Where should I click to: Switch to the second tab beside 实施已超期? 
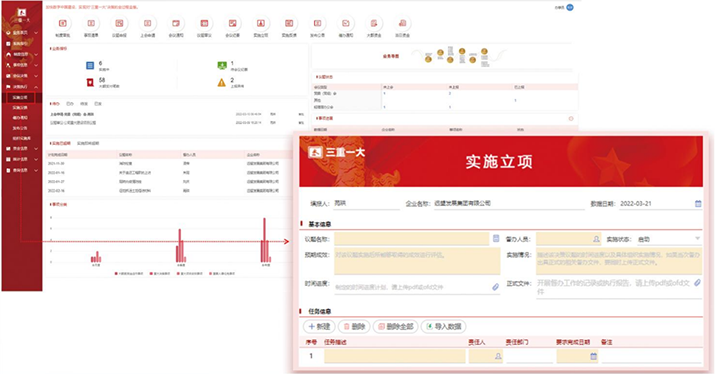(88, 143)
